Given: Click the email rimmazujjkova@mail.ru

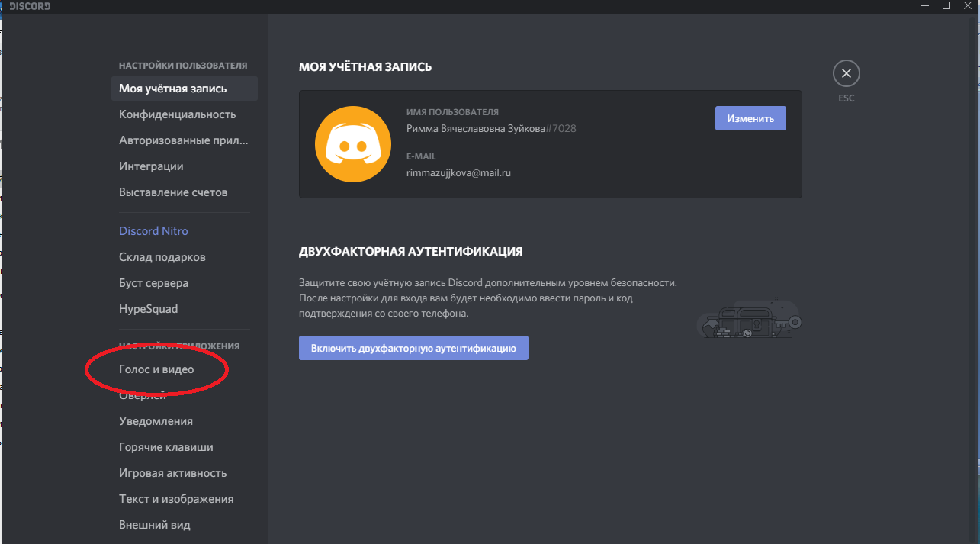Looking at the screenshot, I should click(458, 172).
